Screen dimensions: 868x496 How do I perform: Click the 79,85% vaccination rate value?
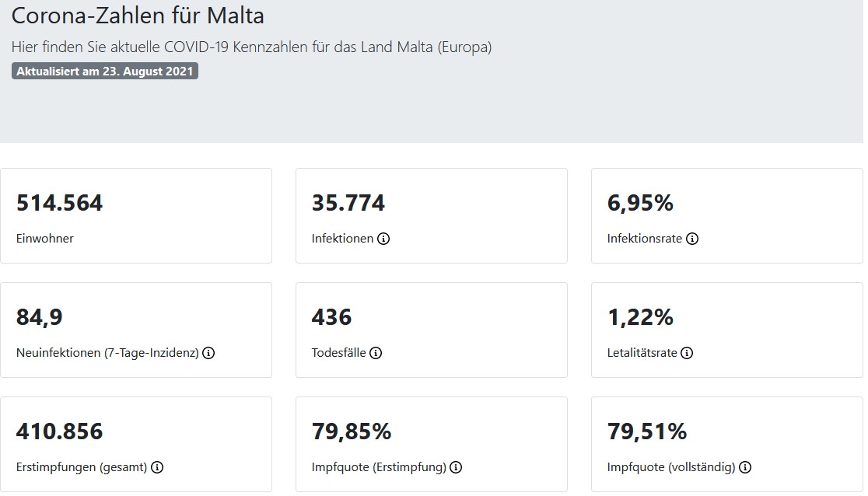pos(352,431)
